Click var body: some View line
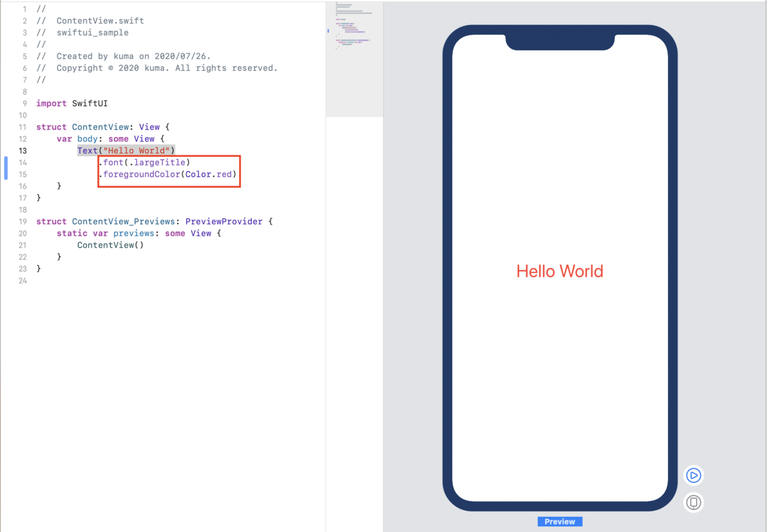The image size is (767, 532). pyautogui.click(x=111, y=139)
